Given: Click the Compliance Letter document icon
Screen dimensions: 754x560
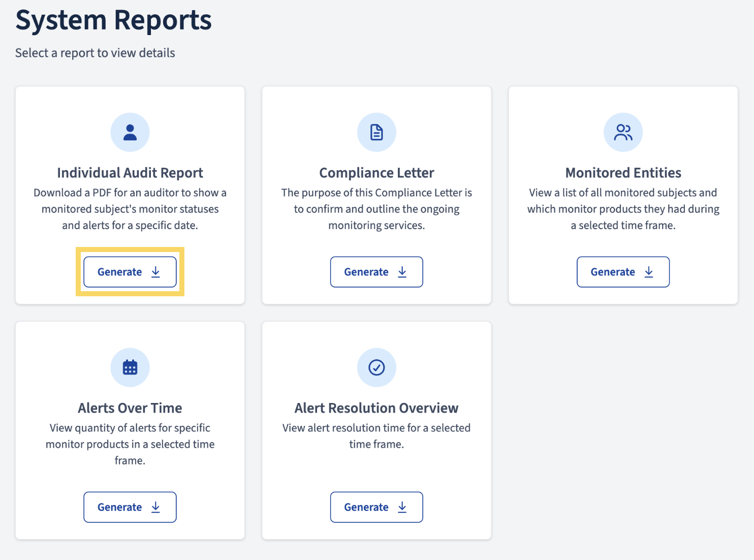Looking at the screenshot, I should point(376,132).
